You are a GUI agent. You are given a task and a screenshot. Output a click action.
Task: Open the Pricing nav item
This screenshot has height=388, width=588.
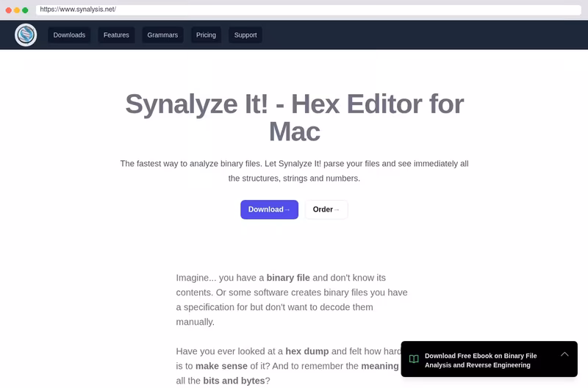pyautogui.click(x=206, y=35)
